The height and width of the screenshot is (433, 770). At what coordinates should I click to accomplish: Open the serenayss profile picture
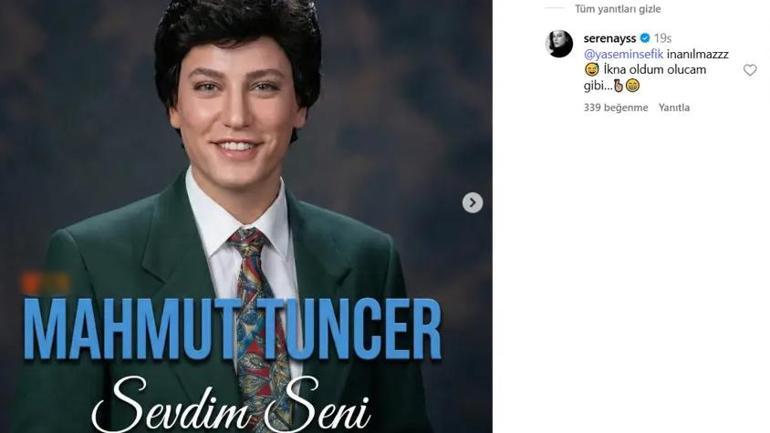[559, 43]
